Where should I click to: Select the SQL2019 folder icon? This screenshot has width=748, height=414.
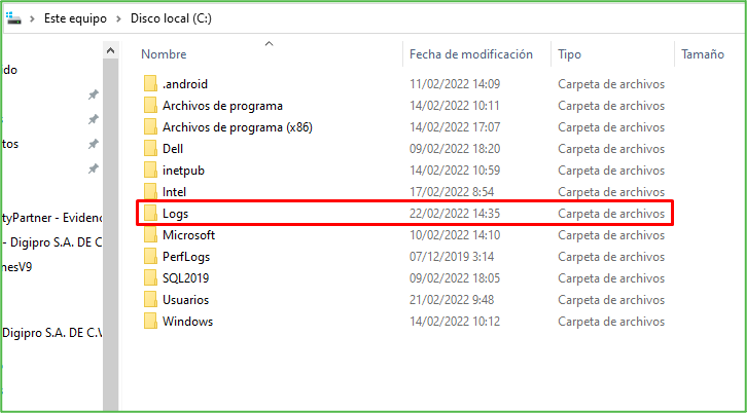click(150, 278)
